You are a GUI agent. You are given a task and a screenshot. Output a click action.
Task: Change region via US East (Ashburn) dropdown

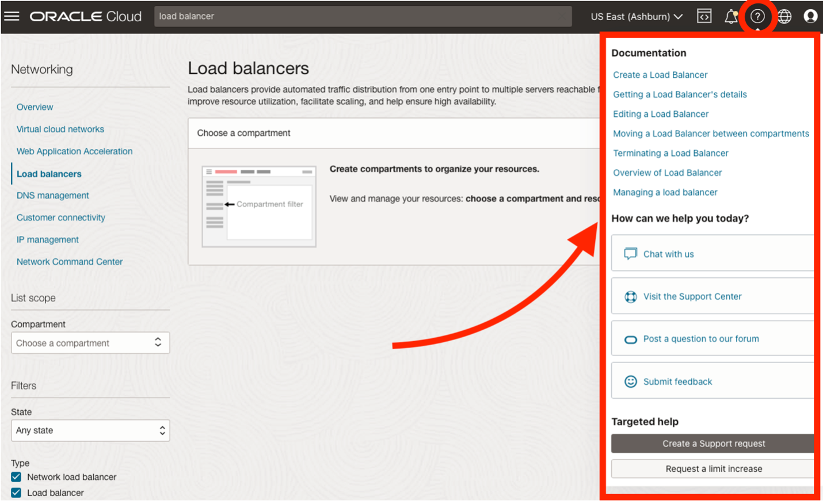(x=635, y=16)
